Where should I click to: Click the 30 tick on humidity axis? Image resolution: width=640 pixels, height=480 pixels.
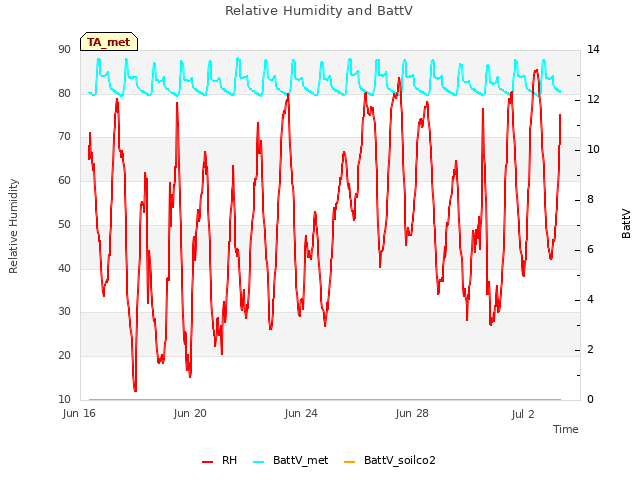tap(64, 311)
